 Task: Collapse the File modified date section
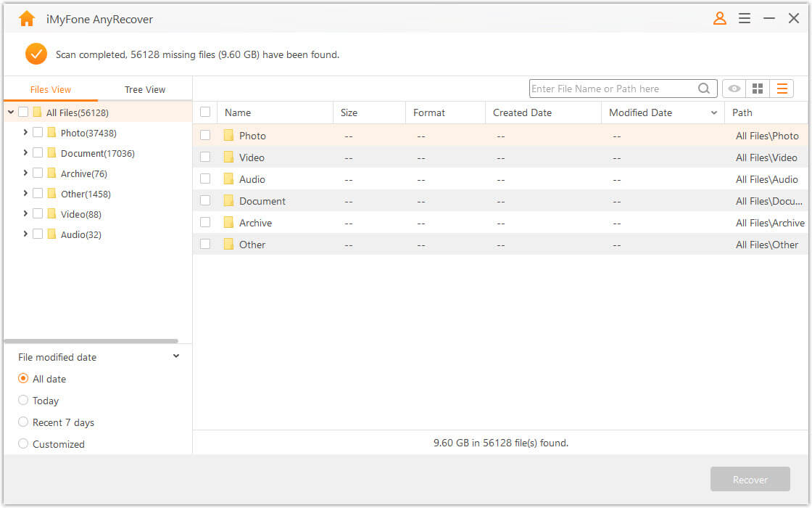(x=176, y=356)
